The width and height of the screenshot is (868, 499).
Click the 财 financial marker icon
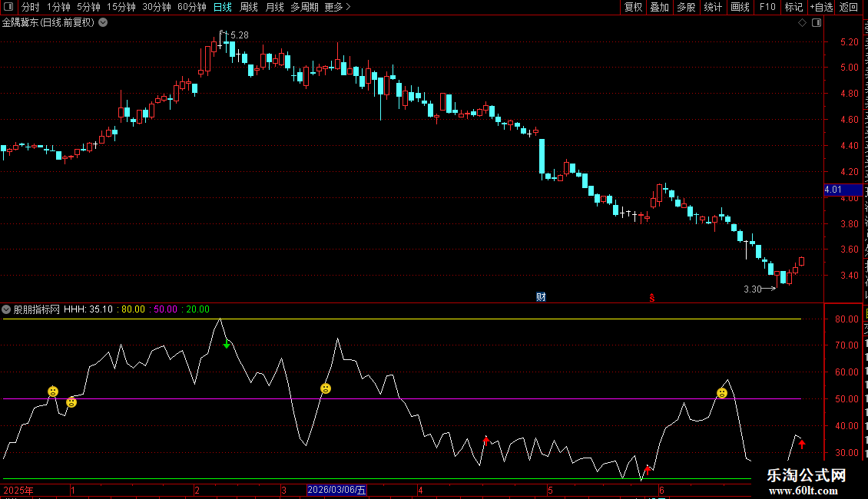pyautogui.click(x=541, y=297)
